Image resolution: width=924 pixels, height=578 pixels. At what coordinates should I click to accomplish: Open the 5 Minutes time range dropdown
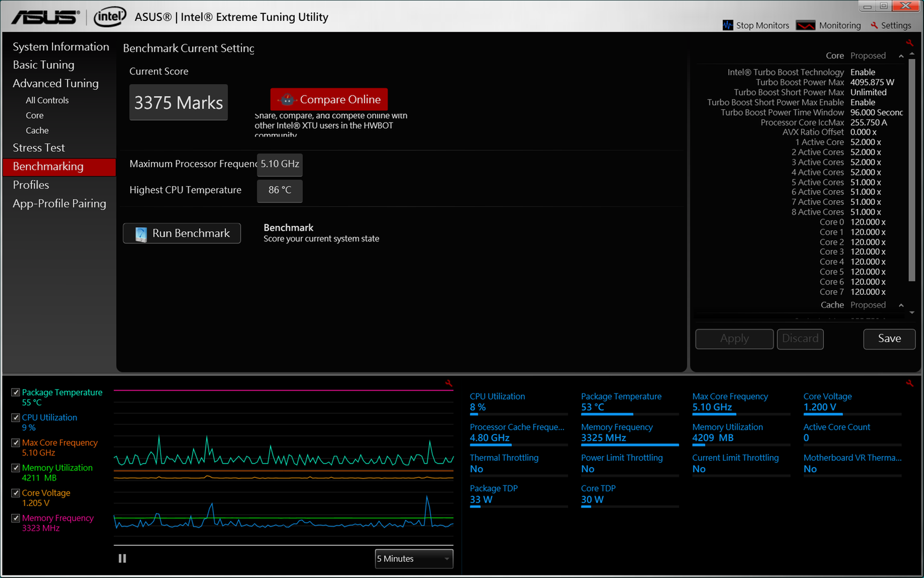pyautogui.click(x=414, y=559)
